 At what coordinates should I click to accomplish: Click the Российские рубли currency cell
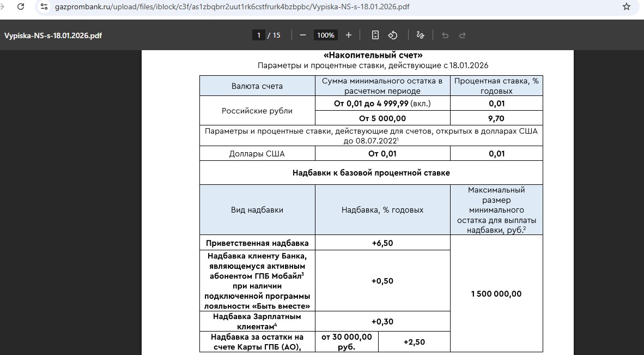pos(257,111)
